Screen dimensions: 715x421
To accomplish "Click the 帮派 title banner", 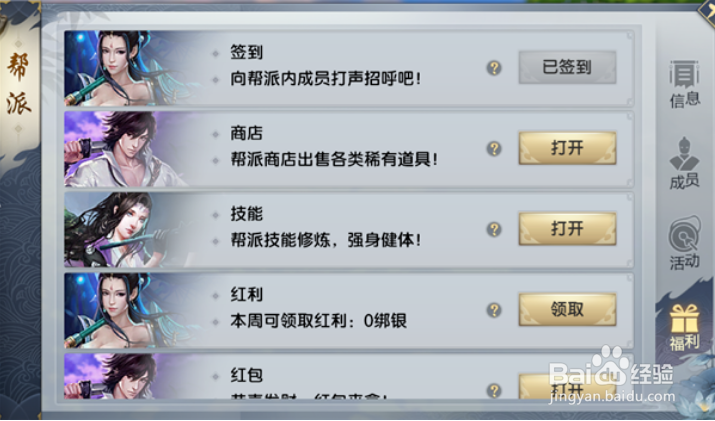I will pos(19,84).
